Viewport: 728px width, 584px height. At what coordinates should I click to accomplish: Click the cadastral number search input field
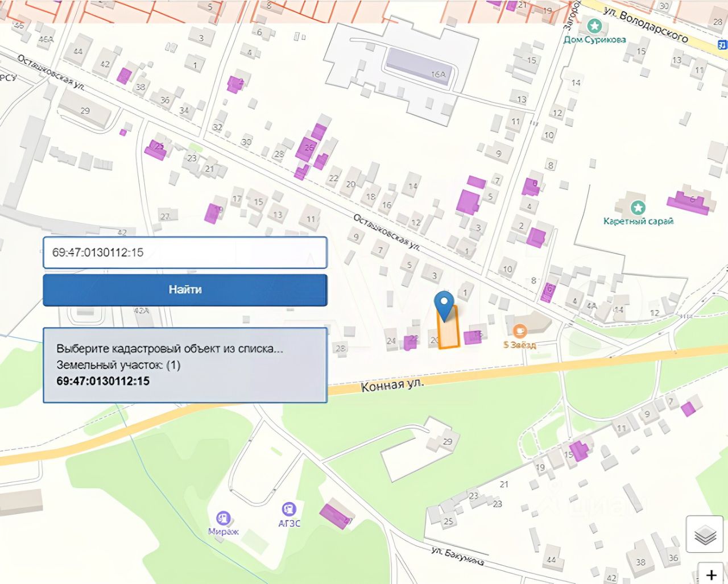tap(185, 252)
